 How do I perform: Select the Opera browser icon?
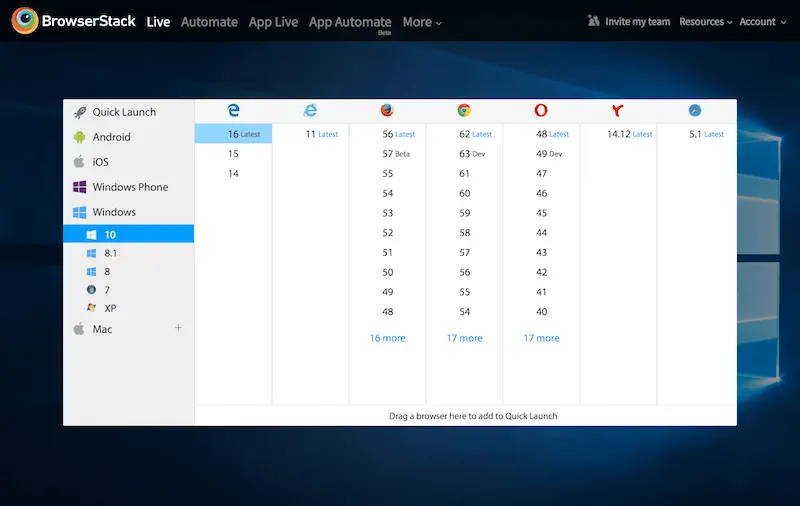(x=541, y=110)
